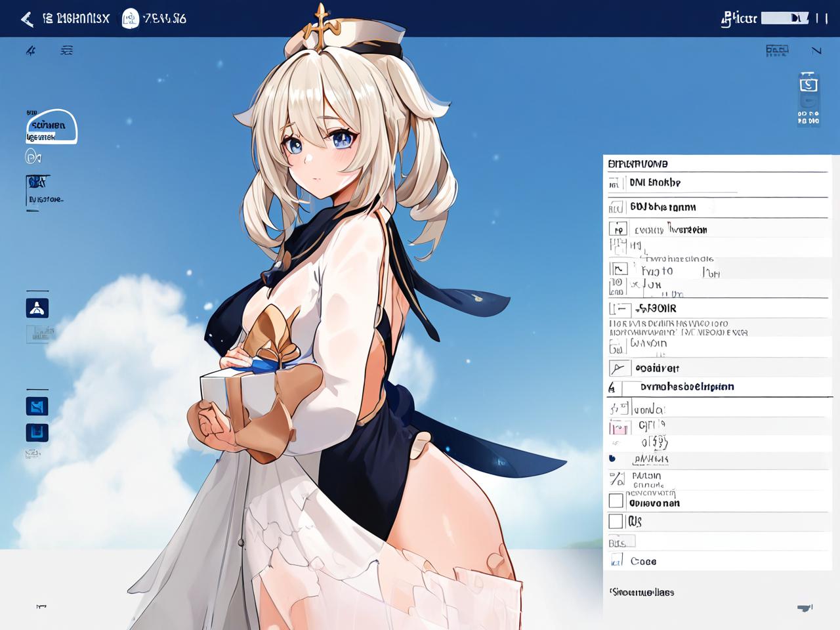Click the dark boxed icon on the left sidebar
Image resolution: width=840 pixels, height=630 pixels.
pyautogui.click(x=38, y=182)
